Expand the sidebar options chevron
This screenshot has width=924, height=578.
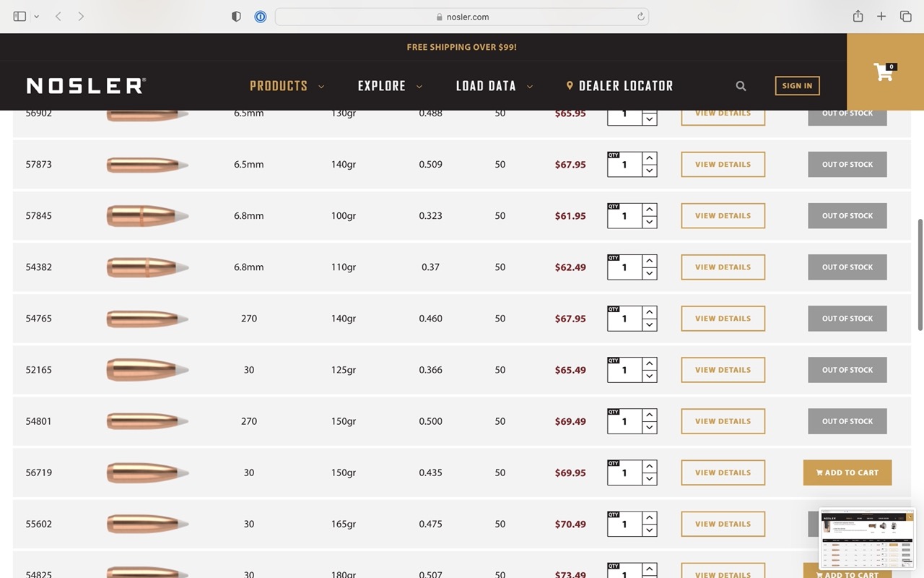point(36,17)
